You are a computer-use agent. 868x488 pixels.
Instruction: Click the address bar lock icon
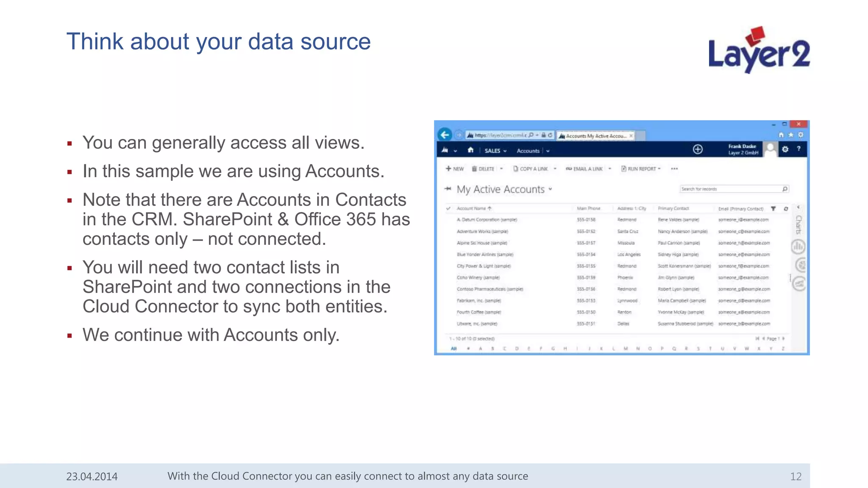[543, 135]
